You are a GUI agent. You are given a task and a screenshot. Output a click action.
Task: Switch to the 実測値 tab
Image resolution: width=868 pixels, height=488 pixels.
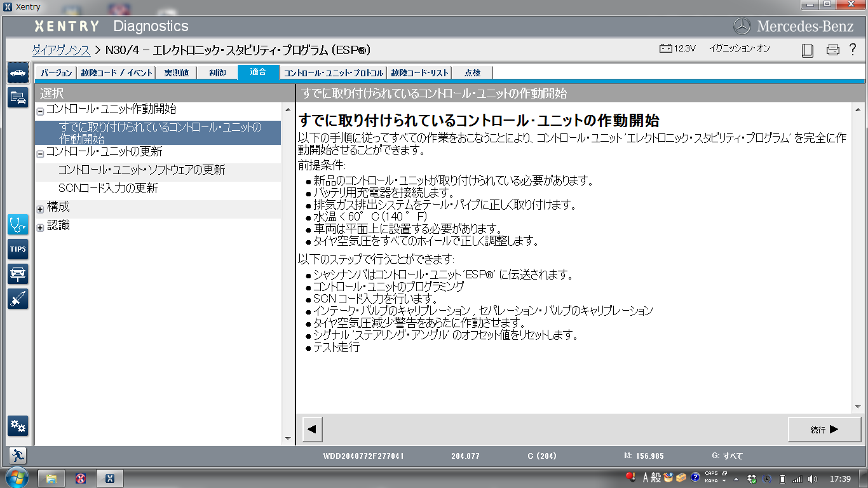tap(176, 73)
